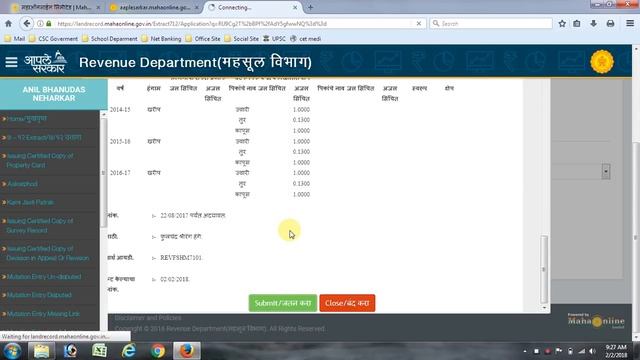Go to Firefox home page icon

[8, 24]
